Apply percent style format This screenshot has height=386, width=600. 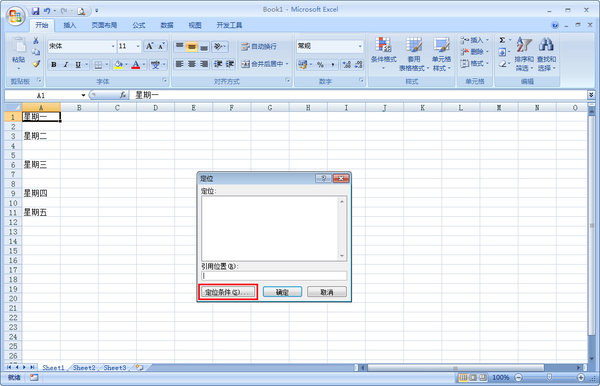click(x=320, y=64)
